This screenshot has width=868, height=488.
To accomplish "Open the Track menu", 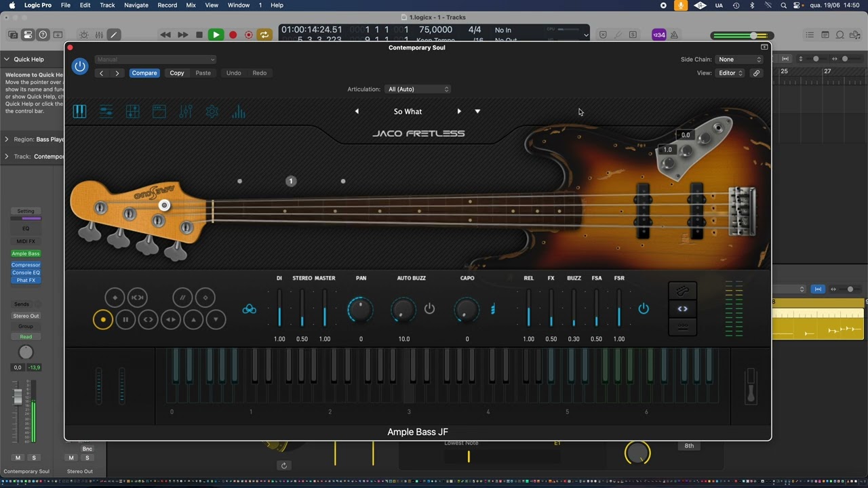I will pyautogui.click(x=107, y=5).
